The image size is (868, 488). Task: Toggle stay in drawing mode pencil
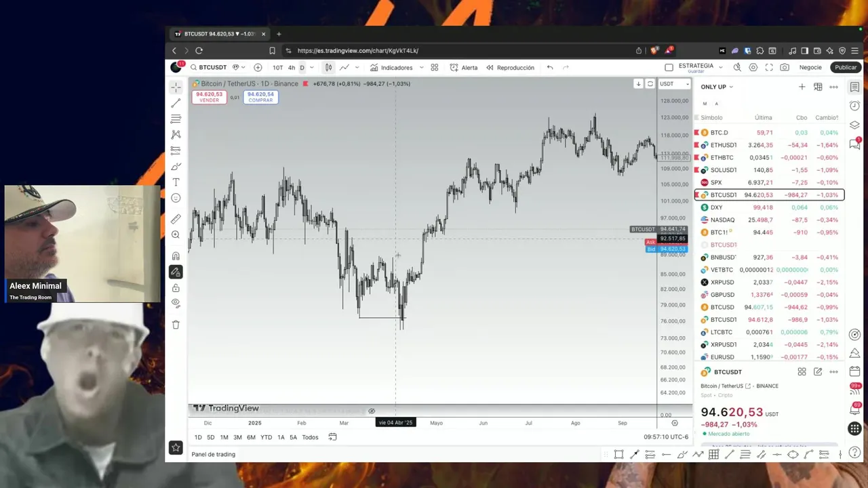(x=176, y=272)
